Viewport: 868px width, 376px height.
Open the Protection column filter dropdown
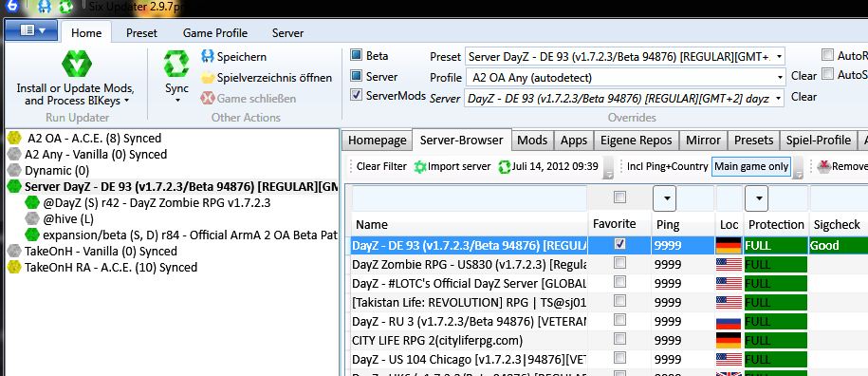point(756,198)
